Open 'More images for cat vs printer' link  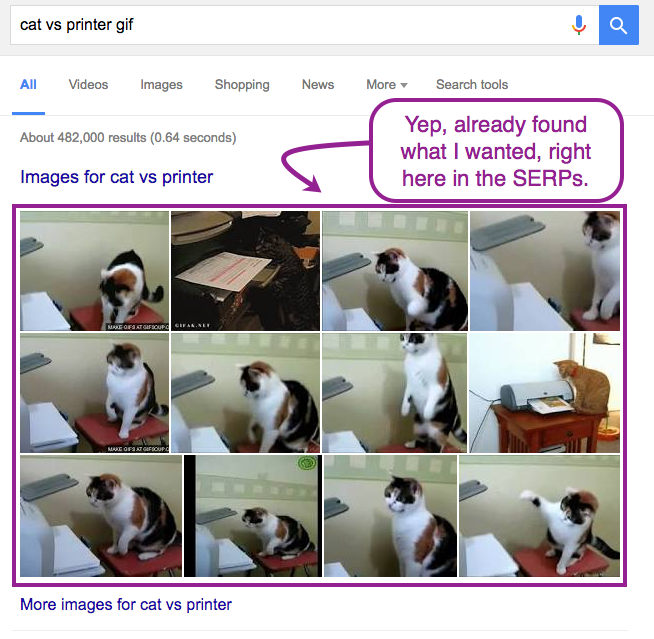pyautogui.click(x=126, y=604)
